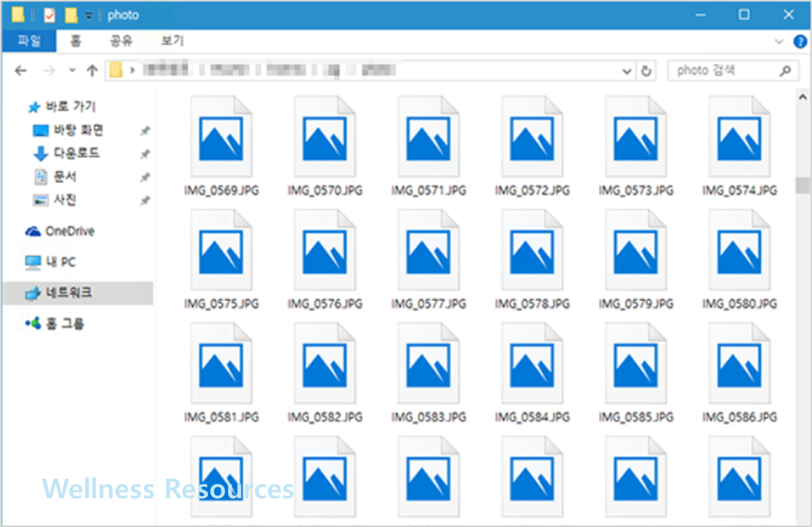
Task: Click the IMG_0586.JPG file name
Action: point(739,417)
